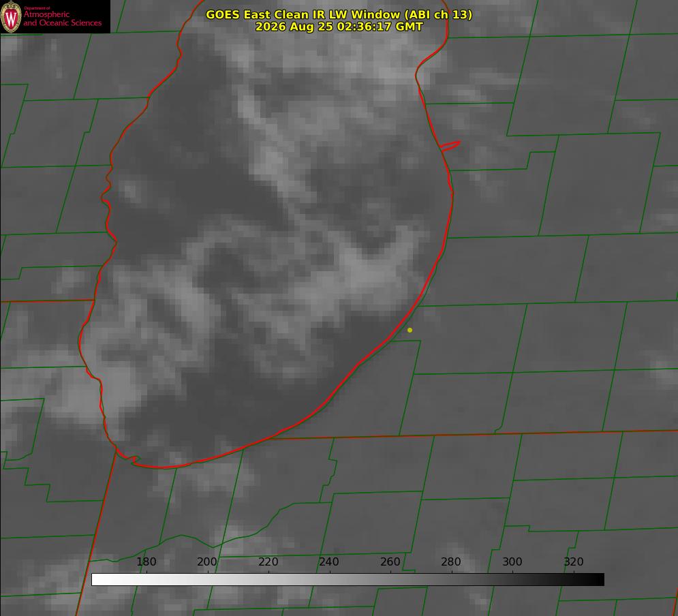
Task: Click the 300 tick label on the colorbar
Action: point(512,562)
